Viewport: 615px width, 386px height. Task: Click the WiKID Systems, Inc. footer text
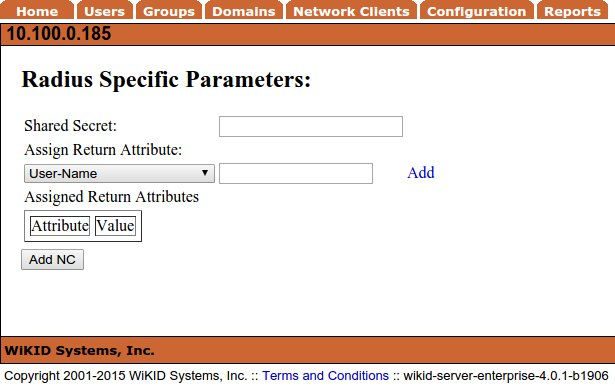click(79, 350)
